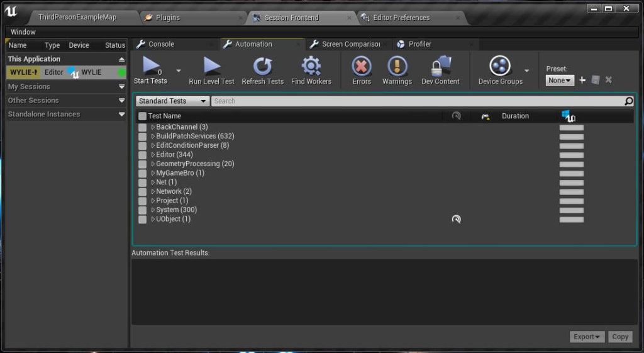This screenshot has width=644, height=353.
Task: Select the WYLIE Editor session row
Action: tap(66, 72)
